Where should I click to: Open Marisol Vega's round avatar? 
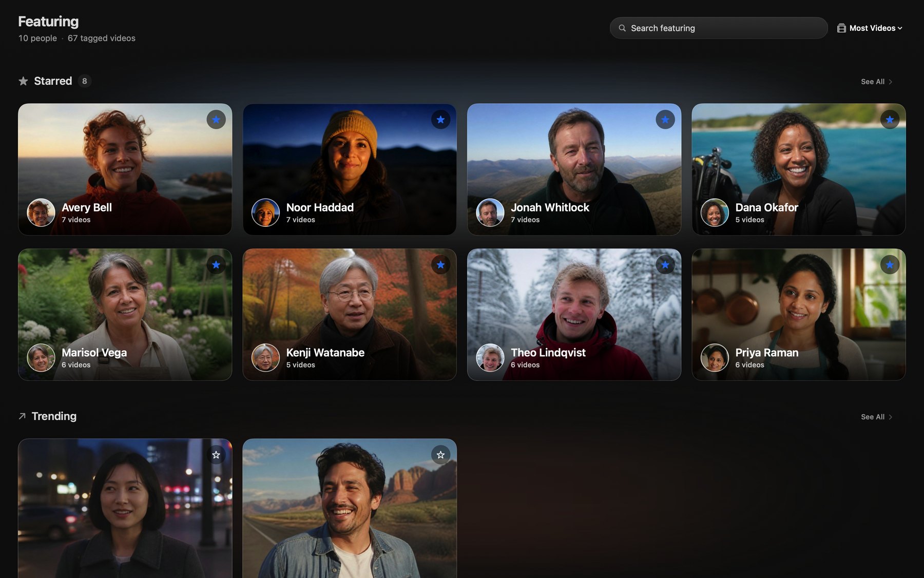(x=41, y=358)
